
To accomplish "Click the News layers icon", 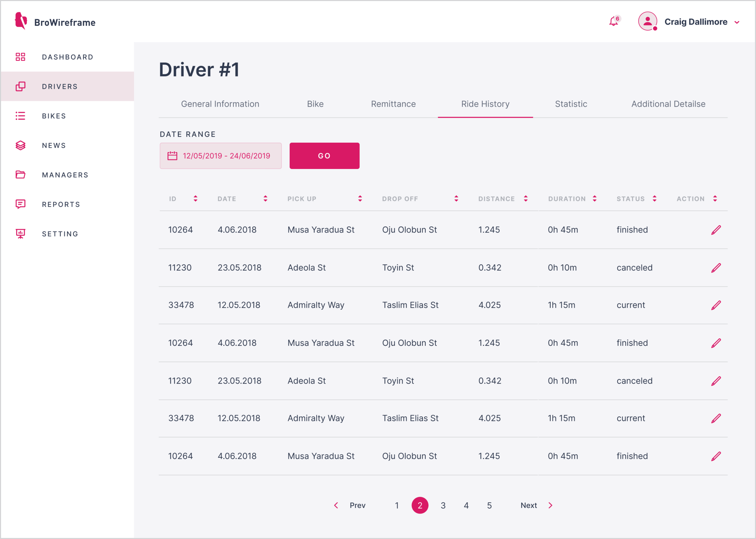I will coord(20,145).
